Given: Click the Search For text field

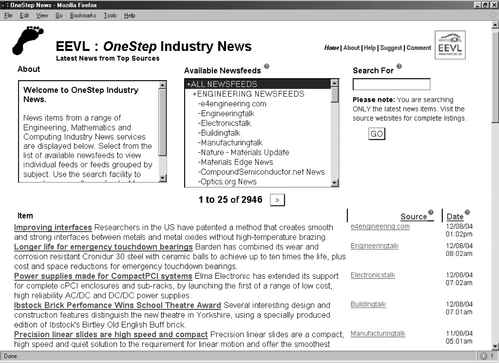Looking at the screenshot, I should tap(391, 84).
